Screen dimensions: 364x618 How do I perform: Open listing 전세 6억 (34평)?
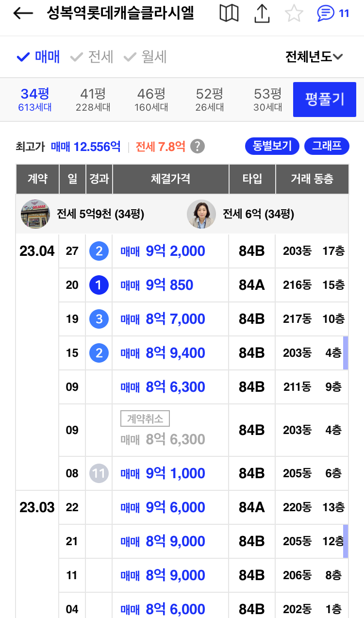click(x=258, y=214)
